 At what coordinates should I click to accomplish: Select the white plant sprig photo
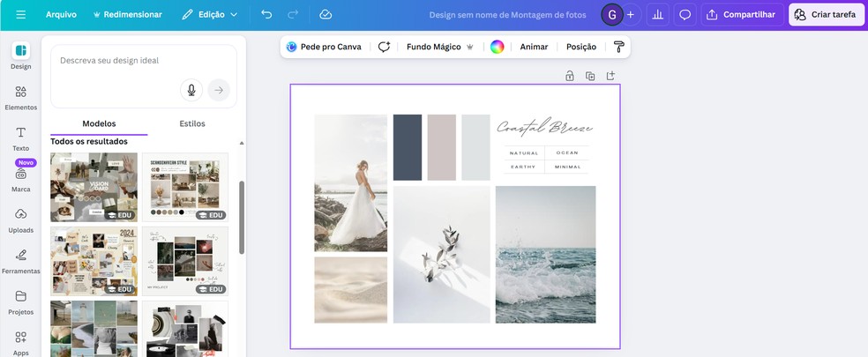[442, 255]
